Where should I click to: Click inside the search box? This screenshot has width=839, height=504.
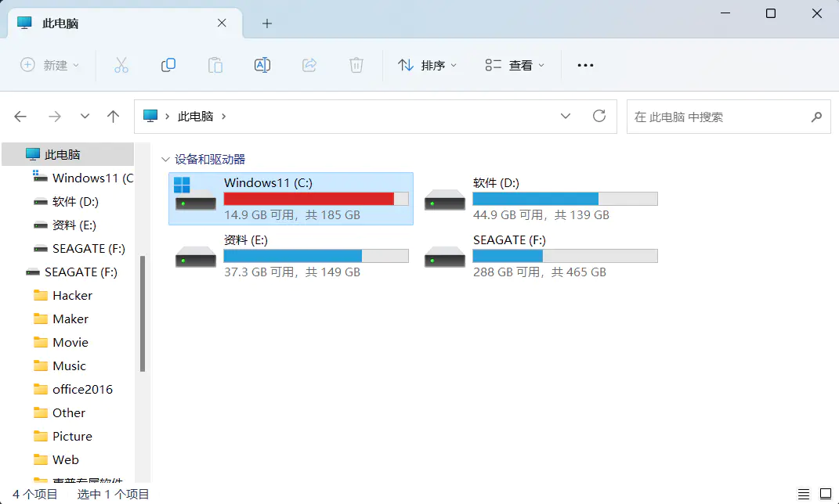(x=721, y=117)
